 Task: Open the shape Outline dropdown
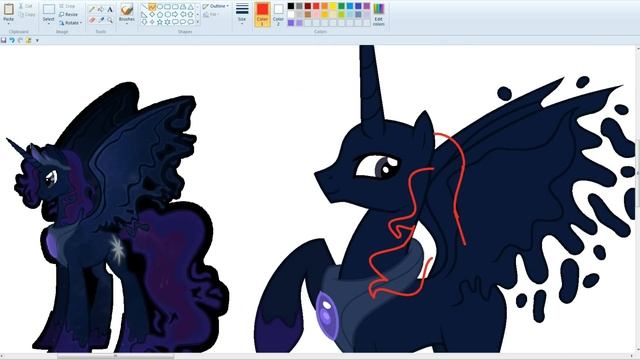(x=216, y=6)
